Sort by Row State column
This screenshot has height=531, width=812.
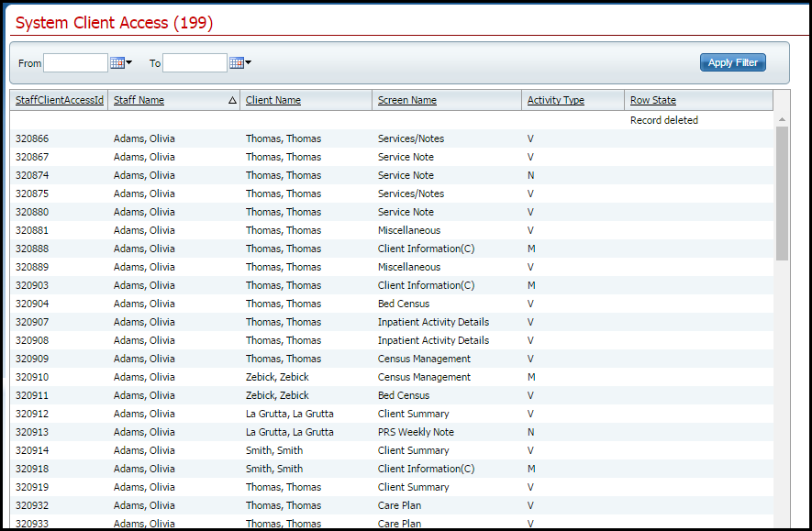tap(653, 101)
